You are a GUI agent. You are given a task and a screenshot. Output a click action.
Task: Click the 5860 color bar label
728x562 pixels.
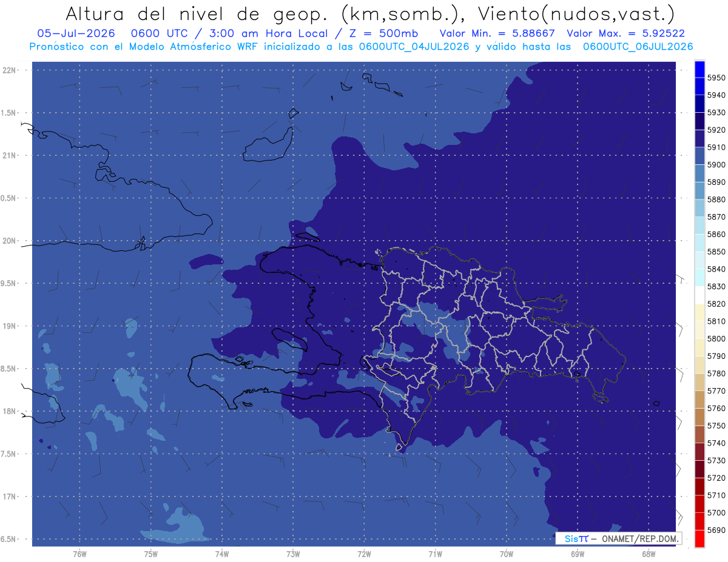click(x=716, y=234)
